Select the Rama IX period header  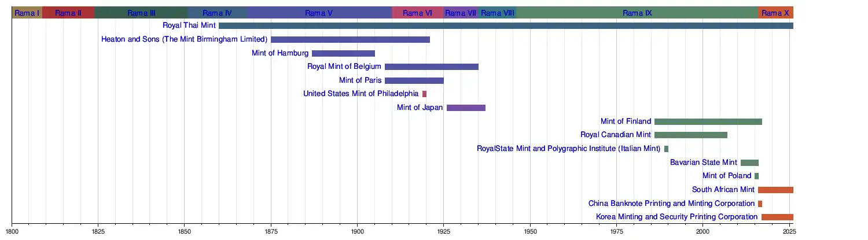click(x=637, y=13)
